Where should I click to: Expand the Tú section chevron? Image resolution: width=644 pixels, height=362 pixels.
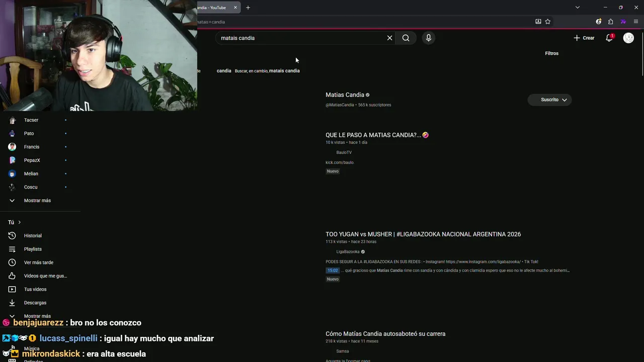pos(20,222)
